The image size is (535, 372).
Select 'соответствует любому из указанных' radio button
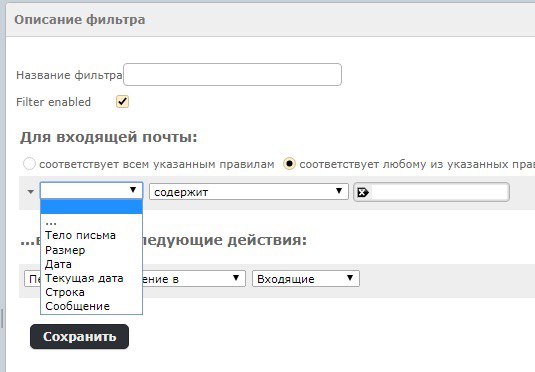coord(289,164)
